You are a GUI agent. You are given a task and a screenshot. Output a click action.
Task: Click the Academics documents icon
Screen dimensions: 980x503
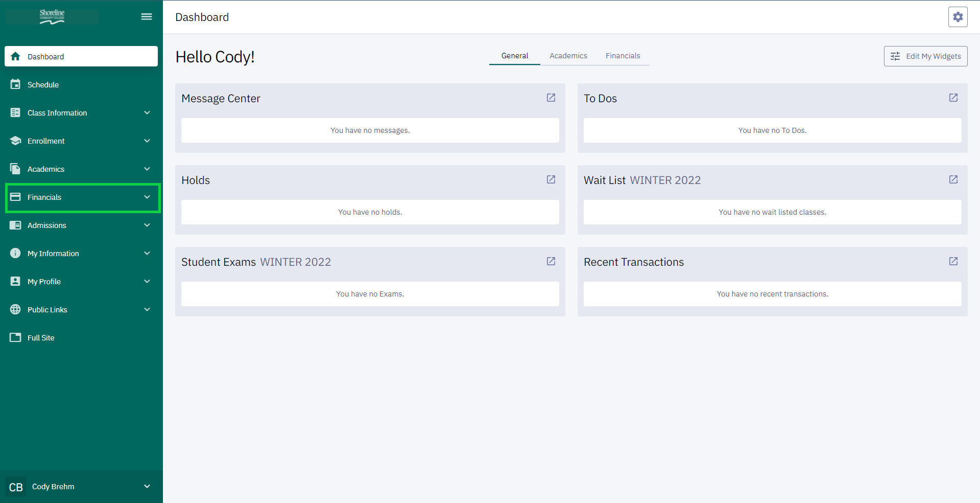[x=15, y=169]
